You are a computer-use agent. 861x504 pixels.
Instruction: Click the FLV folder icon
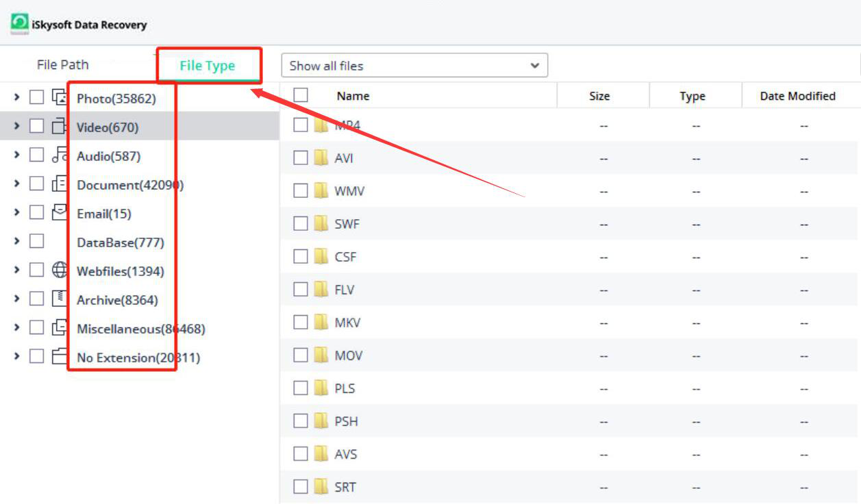coord(321,290)
